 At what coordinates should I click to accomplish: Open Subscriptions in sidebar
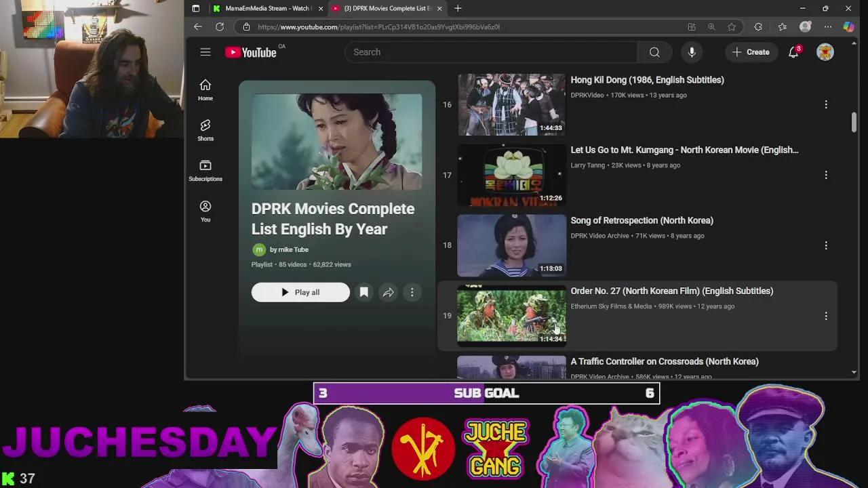(205, 170)
